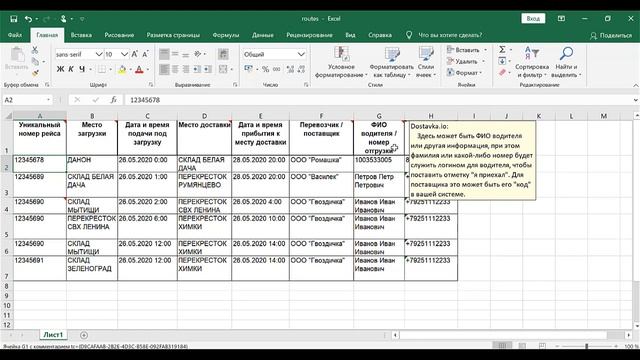Open Найти и выделить magnifier
The height and width of the screenshot is (360, 640).
pyautogui.click(x=566, y=61)
